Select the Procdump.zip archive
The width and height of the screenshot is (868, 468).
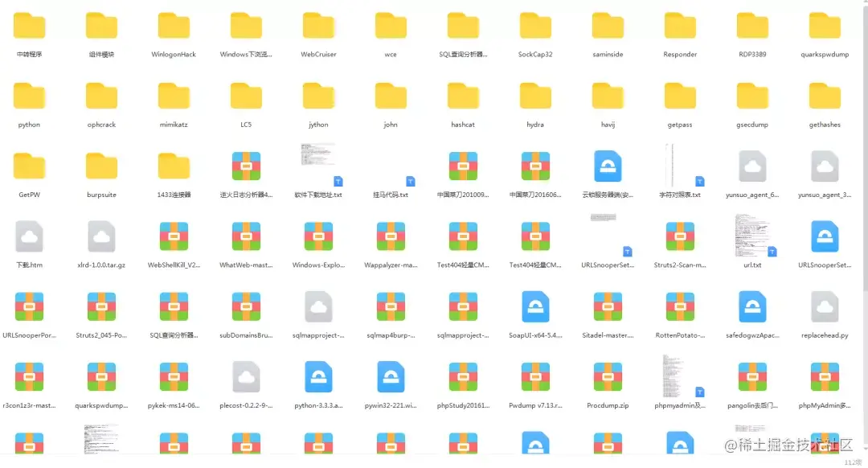pos(608,377)
